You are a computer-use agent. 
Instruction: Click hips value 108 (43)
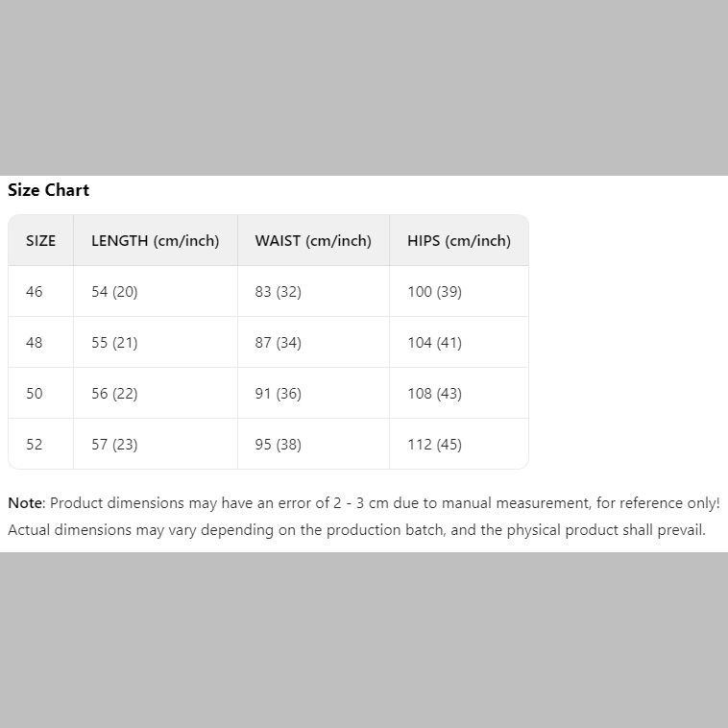434,394
